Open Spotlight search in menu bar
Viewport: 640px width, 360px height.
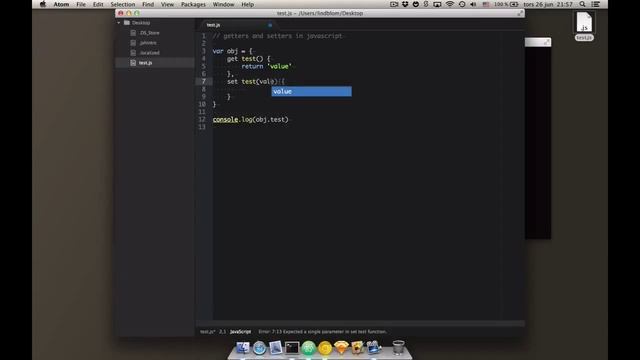tap(582, 4)
